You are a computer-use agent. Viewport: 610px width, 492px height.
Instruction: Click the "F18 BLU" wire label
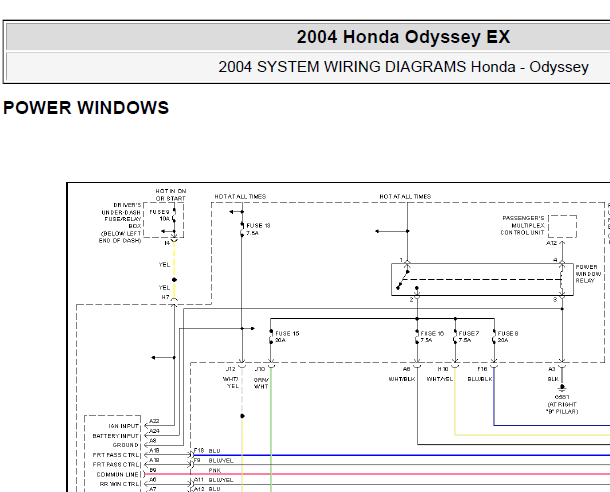pyautogui.click(x=207, y=450)
